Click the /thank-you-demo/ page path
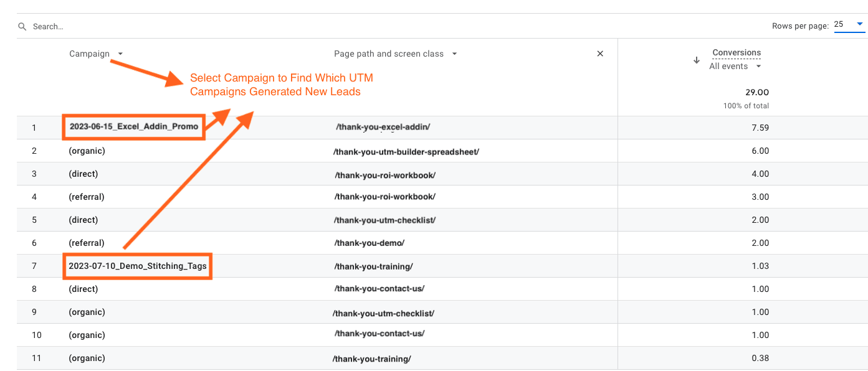 coord(370,243)
